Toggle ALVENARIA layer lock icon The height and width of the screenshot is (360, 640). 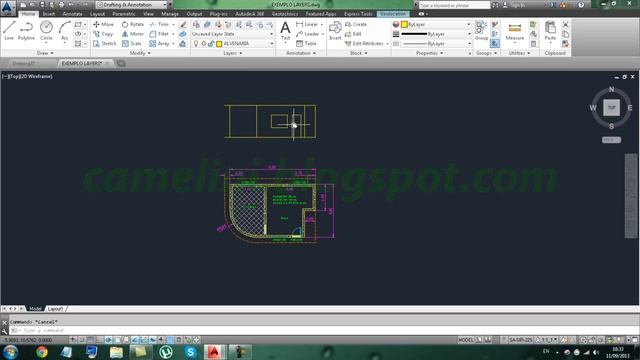(x=211, y=43)
